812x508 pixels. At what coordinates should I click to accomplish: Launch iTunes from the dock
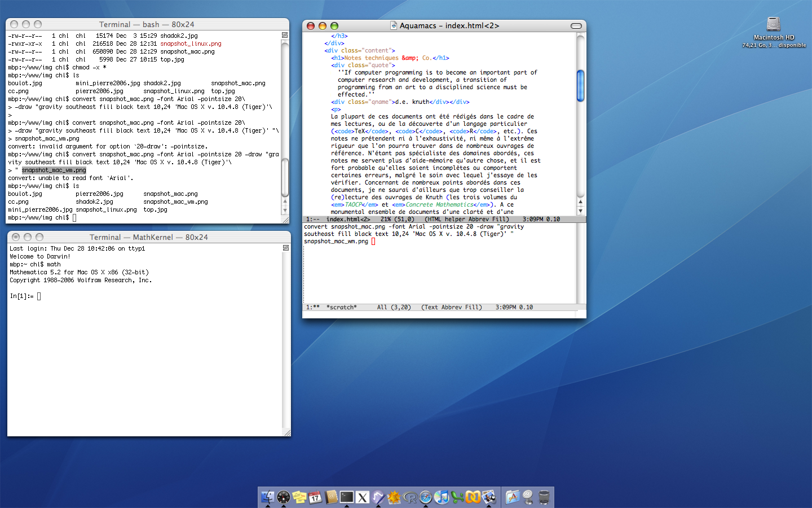pyautogui.click(x=442, y=497)
